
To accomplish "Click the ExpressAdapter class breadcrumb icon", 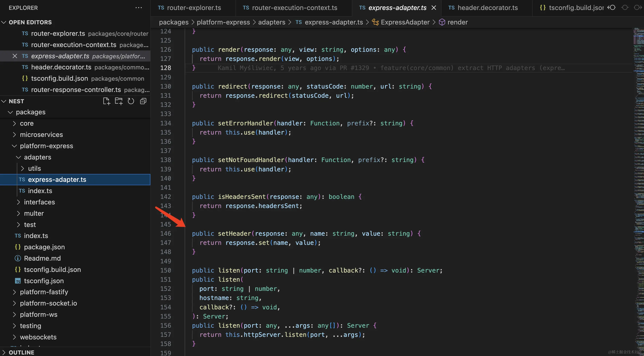I will click(375, 22).
